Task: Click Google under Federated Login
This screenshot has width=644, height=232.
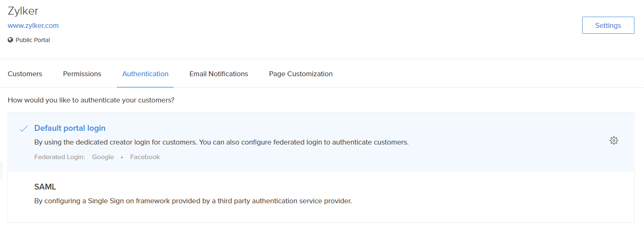Action: click(x=103, y=157)
